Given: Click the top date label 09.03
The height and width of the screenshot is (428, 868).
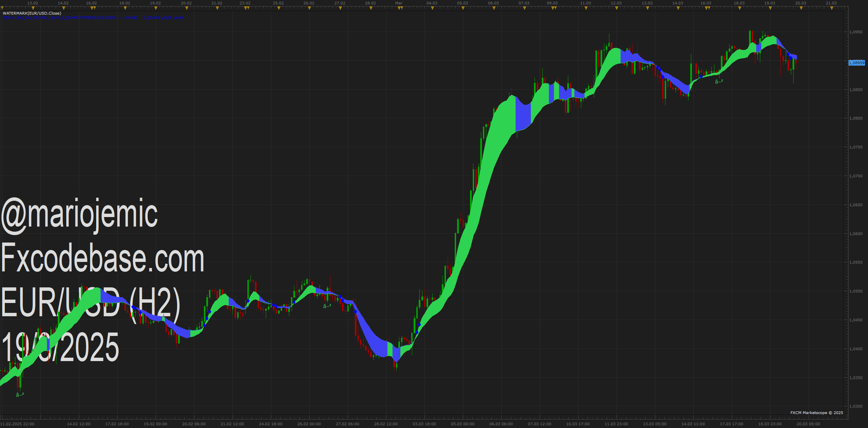Looking at the screenshot, I should 552,3.
